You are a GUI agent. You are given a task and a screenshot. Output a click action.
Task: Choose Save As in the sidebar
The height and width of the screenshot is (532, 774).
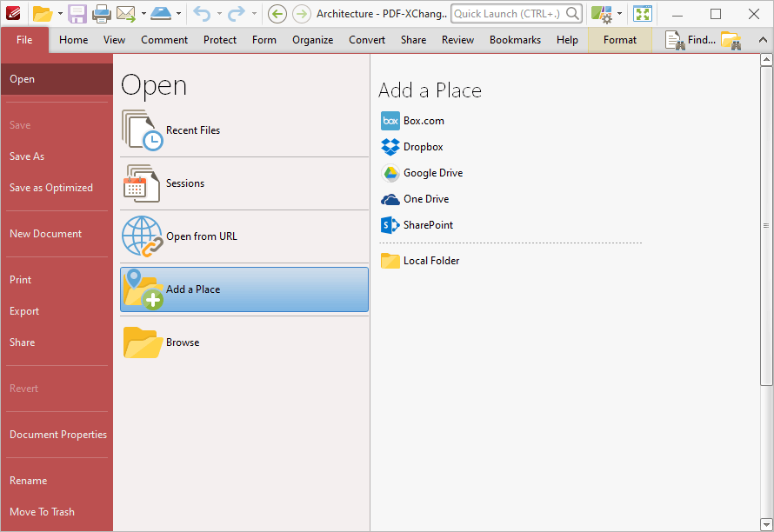point(57,156)
